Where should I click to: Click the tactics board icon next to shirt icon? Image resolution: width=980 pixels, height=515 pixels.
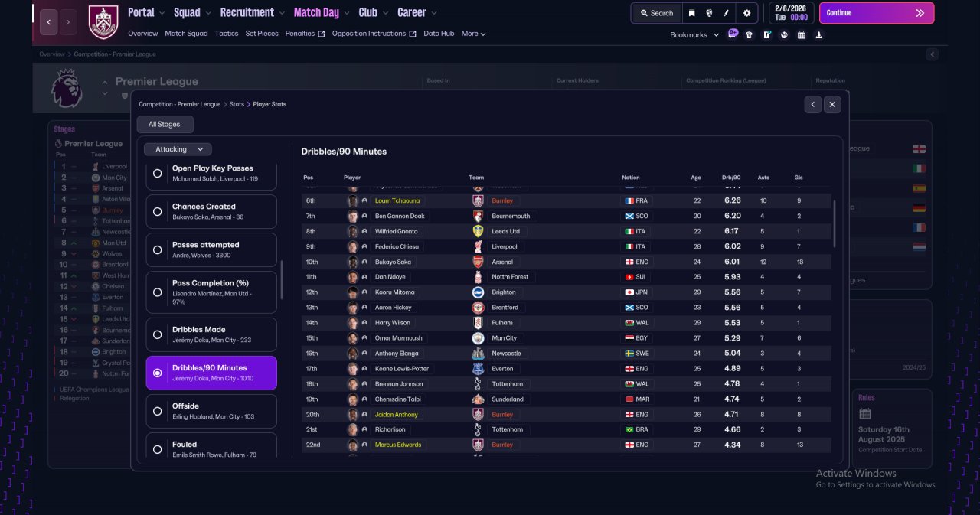coord(766,34)
